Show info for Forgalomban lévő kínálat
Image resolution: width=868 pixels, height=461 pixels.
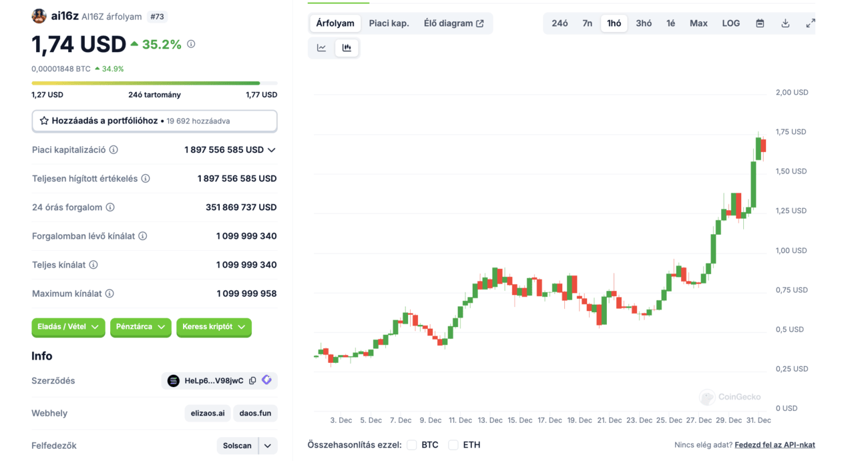click(x=143, y=236)
